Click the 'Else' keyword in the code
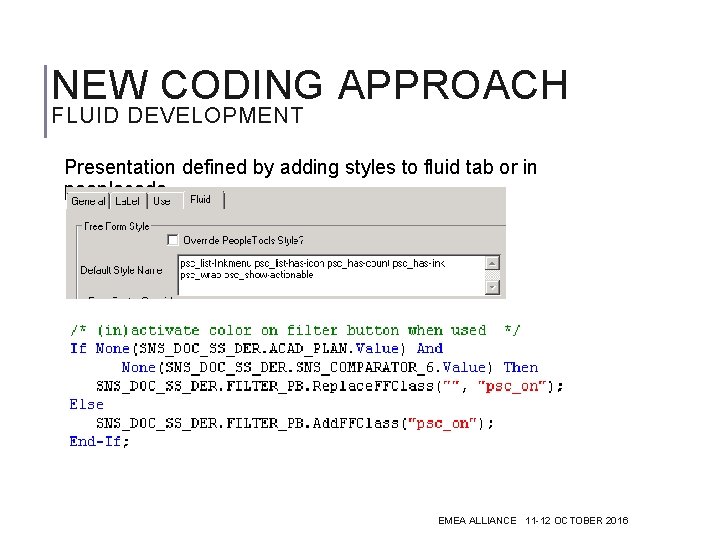Screen dimensions: 720x540 (x=86, y=405)
